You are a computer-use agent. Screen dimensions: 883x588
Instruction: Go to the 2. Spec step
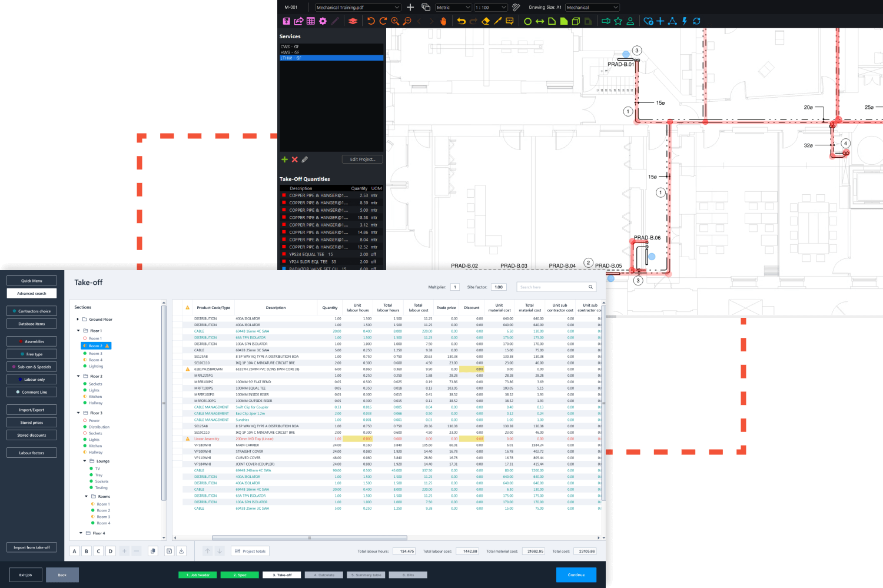(x=239, y=575)
